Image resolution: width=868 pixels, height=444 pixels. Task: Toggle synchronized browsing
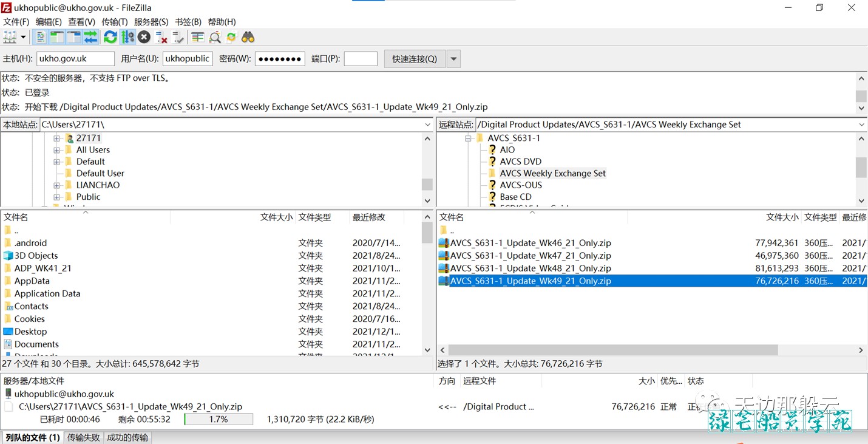click(231, 37)
